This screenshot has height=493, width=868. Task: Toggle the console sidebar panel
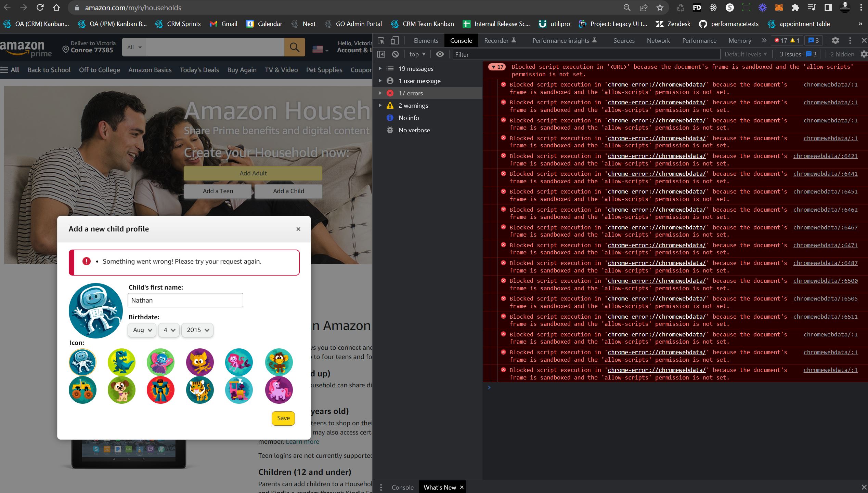pyautogui.click(x=381, y=54)
